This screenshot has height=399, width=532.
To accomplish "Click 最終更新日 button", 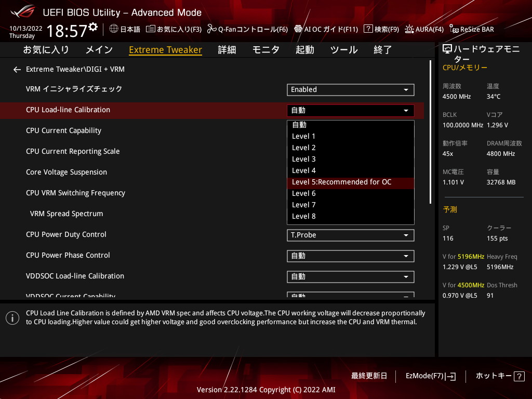I will pyautogui.click(x=369, y=376).
